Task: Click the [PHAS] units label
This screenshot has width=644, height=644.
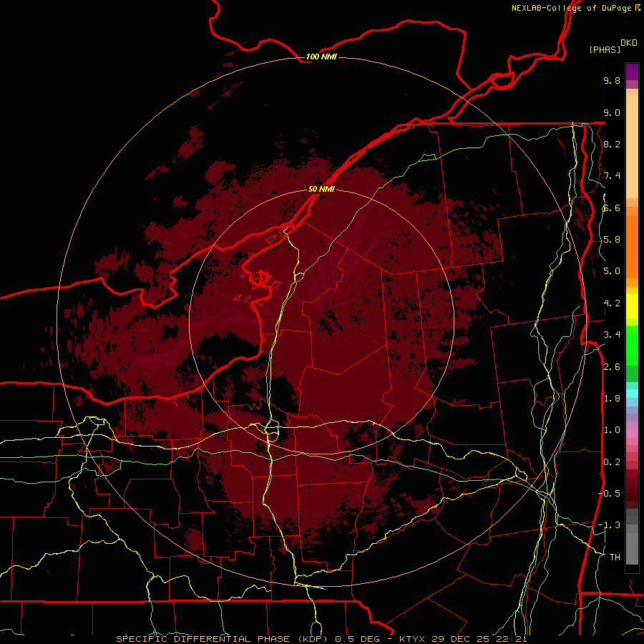Action: [x=605, y=49]
